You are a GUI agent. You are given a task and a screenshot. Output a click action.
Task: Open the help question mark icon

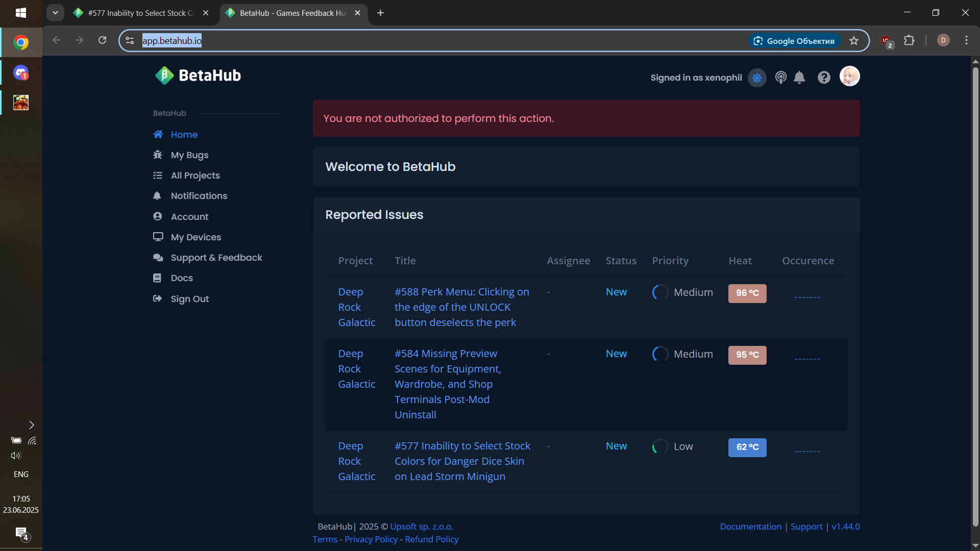[x=824, y=78]
